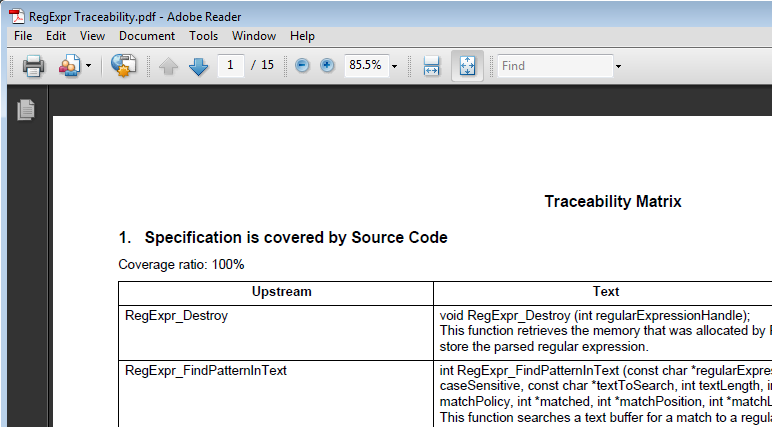
Task: Open the Collaborate dropdown arrow
Action: point(89,66)
